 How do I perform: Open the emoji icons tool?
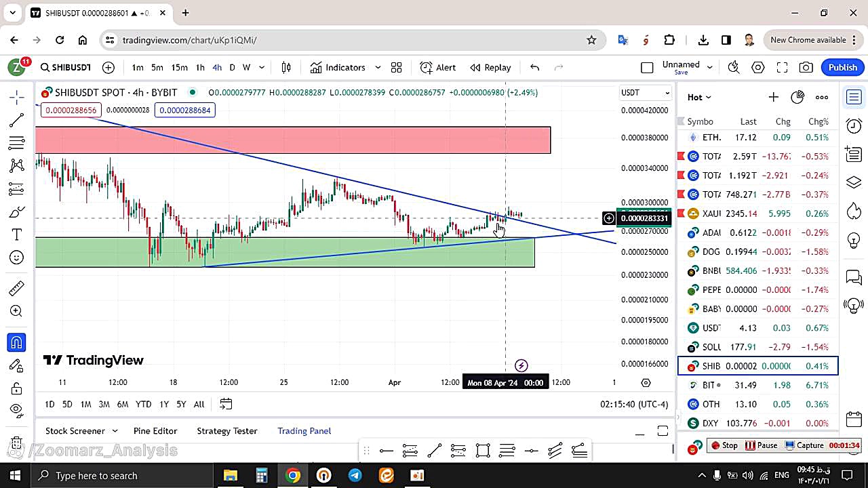point(17,258)
